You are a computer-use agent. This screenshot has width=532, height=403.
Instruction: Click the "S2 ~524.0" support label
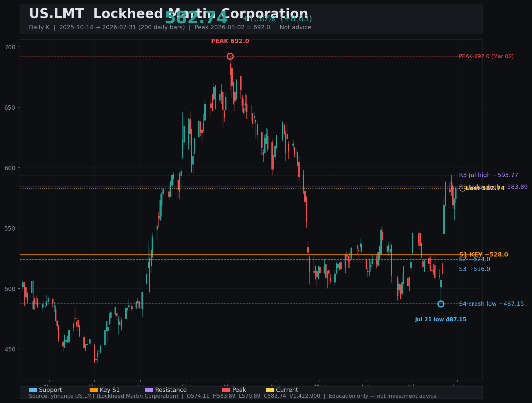tap(475, 259)
